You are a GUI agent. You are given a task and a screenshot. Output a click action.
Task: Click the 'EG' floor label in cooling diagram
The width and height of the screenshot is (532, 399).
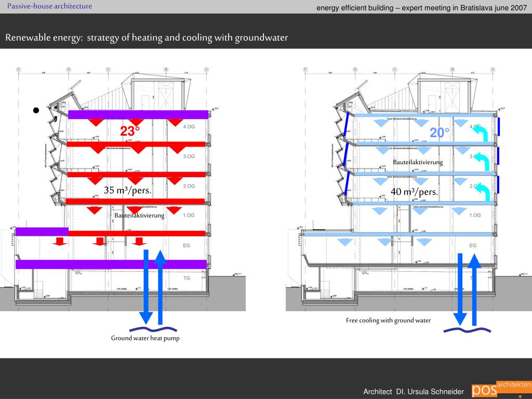coord(473,245)
